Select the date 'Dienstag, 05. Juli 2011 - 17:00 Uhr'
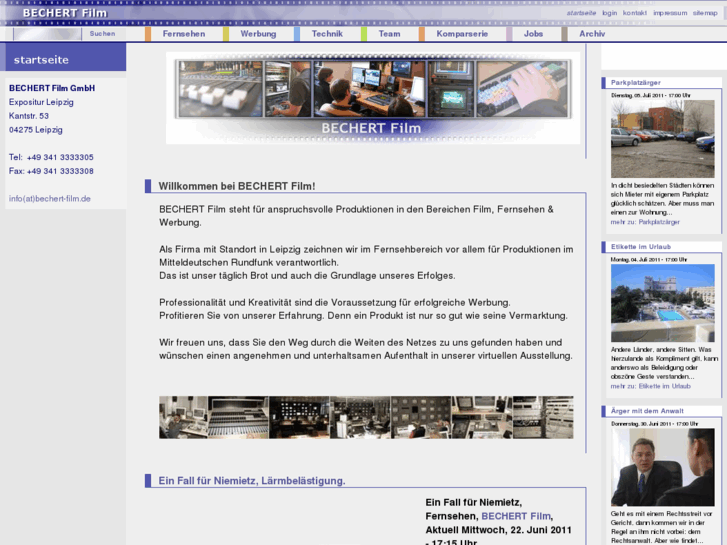 pos(650,96)
